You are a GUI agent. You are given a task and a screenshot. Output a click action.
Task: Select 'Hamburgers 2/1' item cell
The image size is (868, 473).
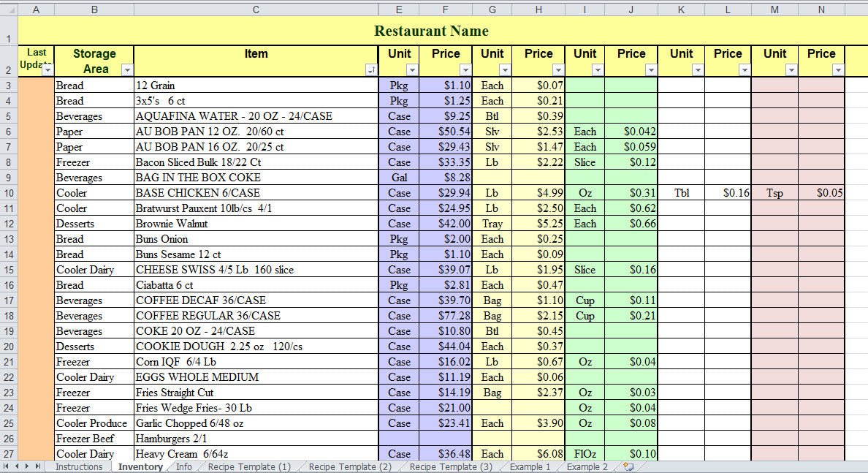pyautogui.click(x=256, y=439)
